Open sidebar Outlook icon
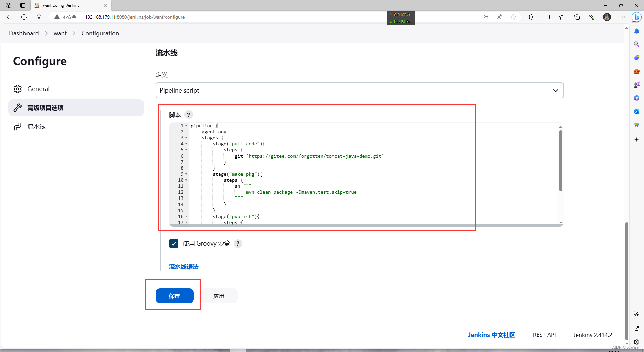The image size is (644, 352). (636, 112)
